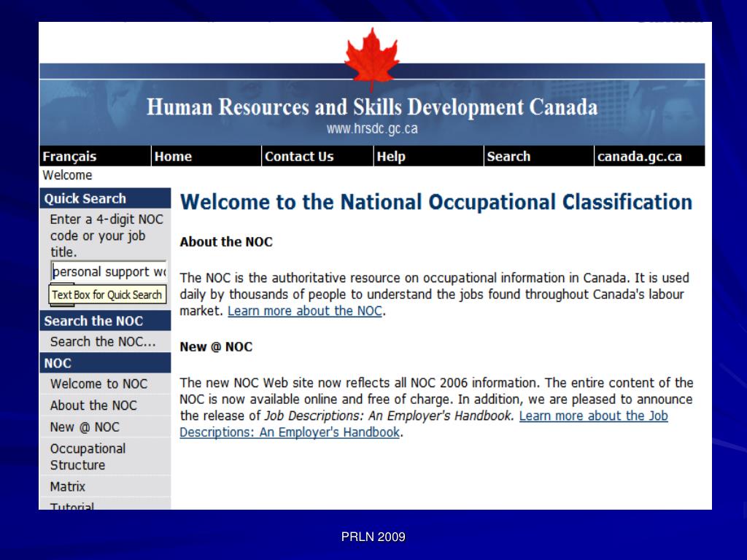Follow Learn more about the NOC link
747x560 pixels.
305,311
